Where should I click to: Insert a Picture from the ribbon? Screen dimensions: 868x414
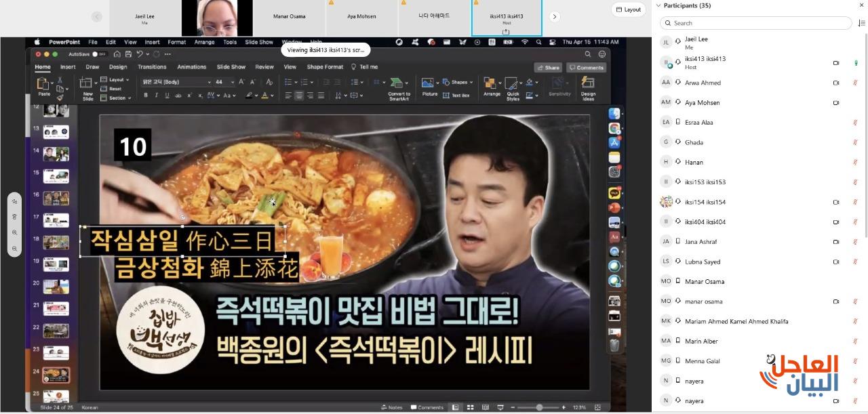point(428,83)
